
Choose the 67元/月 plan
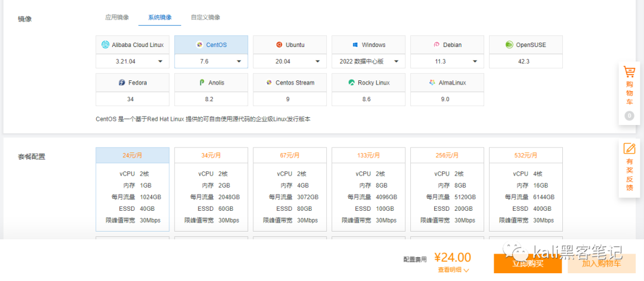(x=290, y=189)
